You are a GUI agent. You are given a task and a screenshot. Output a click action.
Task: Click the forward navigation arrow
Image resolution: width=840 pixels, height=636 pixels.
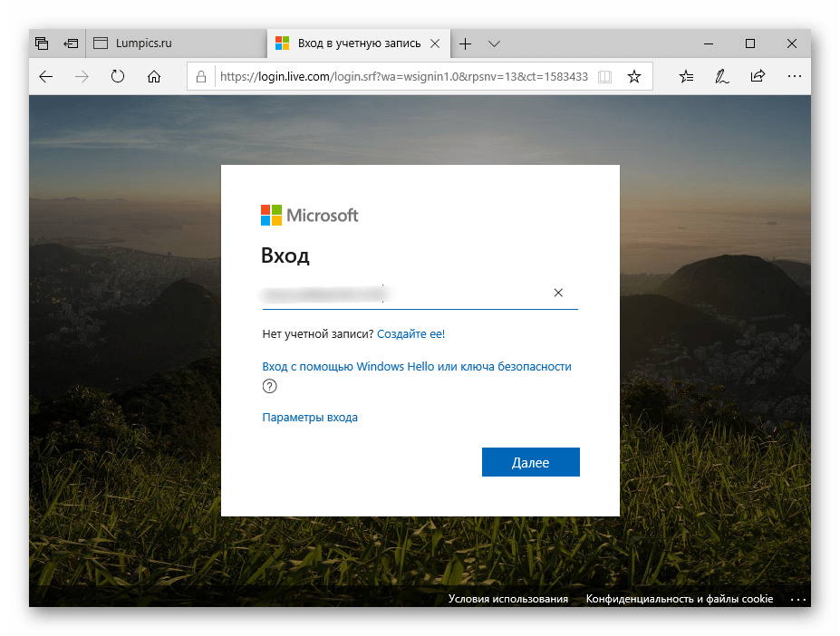click(82, 77)
